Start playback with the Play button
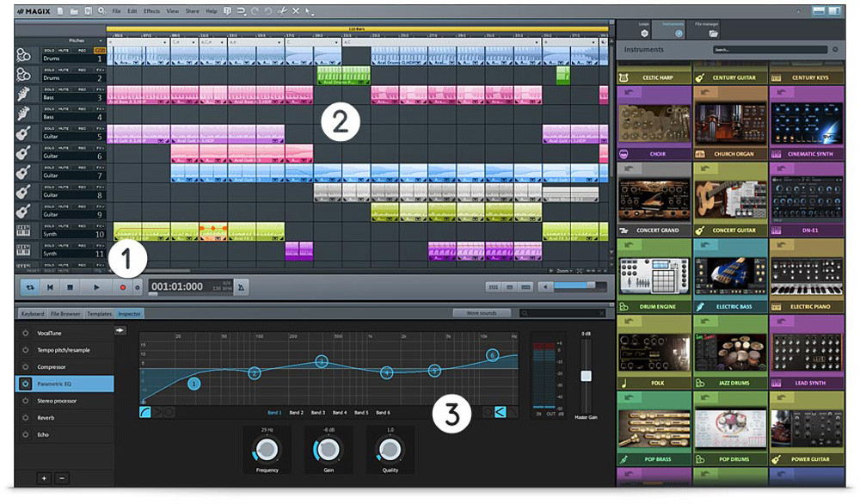The width and height of the screenshot is (860, 504). coord(96,286)
